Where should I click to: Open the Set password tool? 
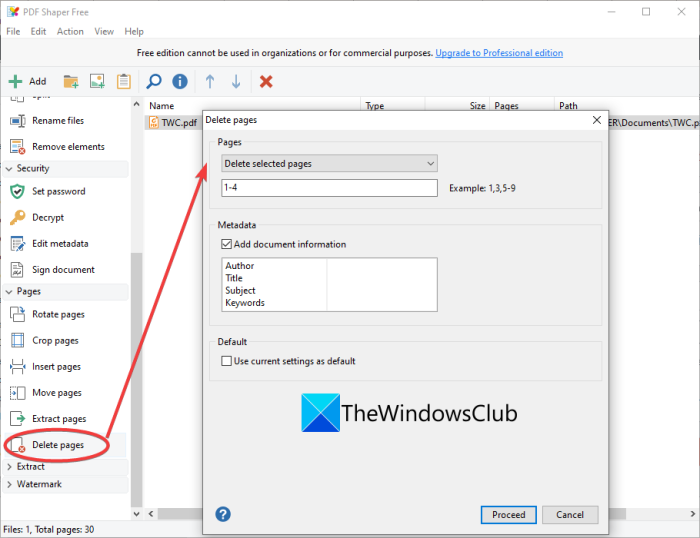(58, 191)
